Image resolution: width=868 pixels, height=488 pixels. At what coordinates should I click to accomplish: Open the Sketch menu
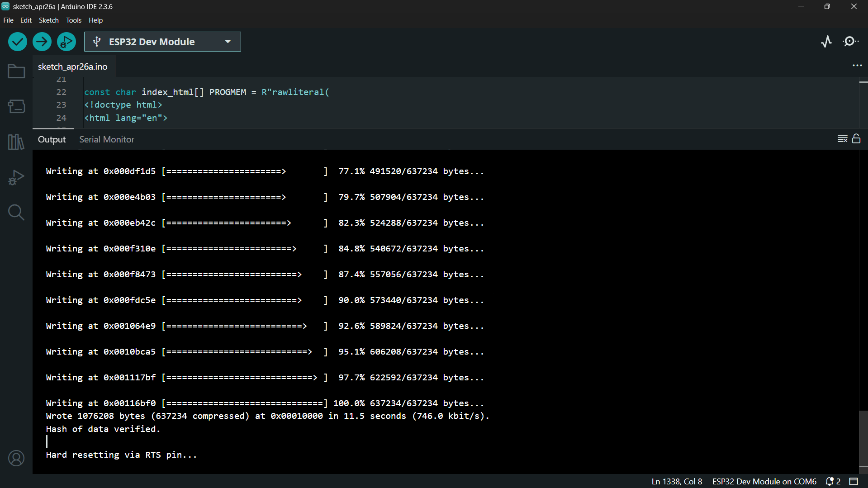[x=49, y=20]
